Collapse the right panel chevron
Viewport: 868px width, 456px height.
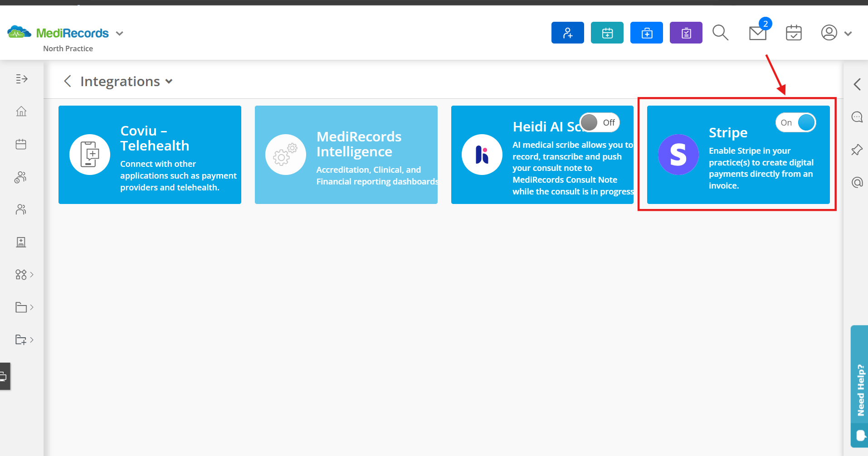tap(857, 84)
